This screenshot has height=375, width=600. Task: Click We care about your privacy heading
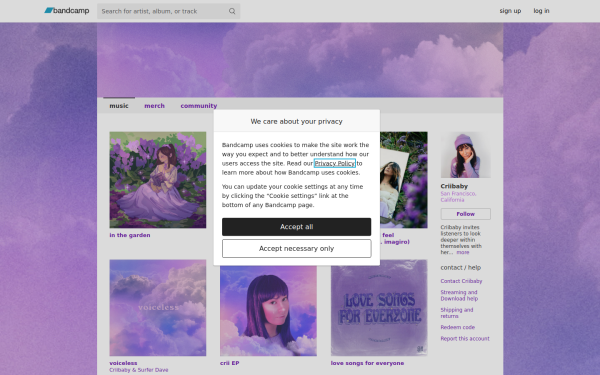[297, 121]
